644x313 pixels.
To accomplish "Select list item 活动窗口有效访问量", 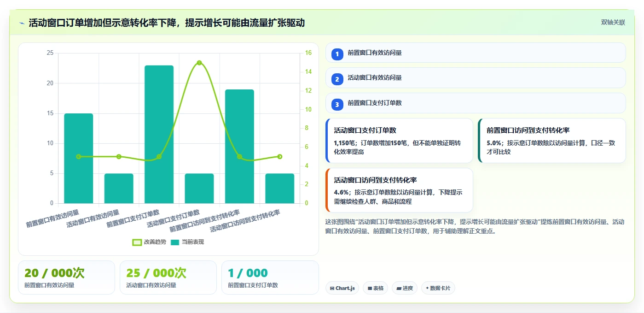I will [x=476, y=77].
